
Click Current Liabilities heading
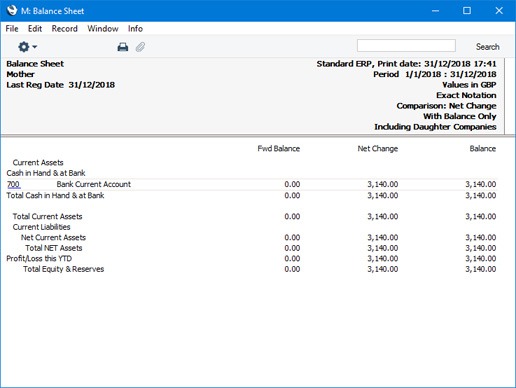coord(41,227)
